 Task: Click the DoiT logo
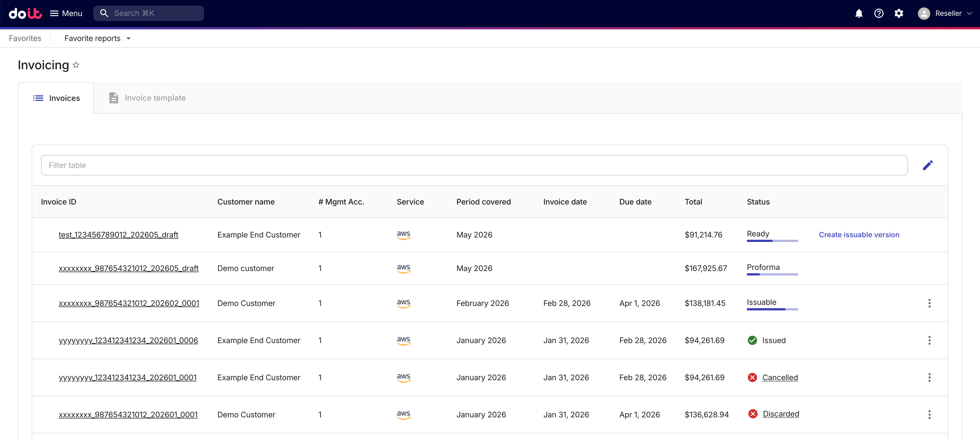click(x=25, y=13)
